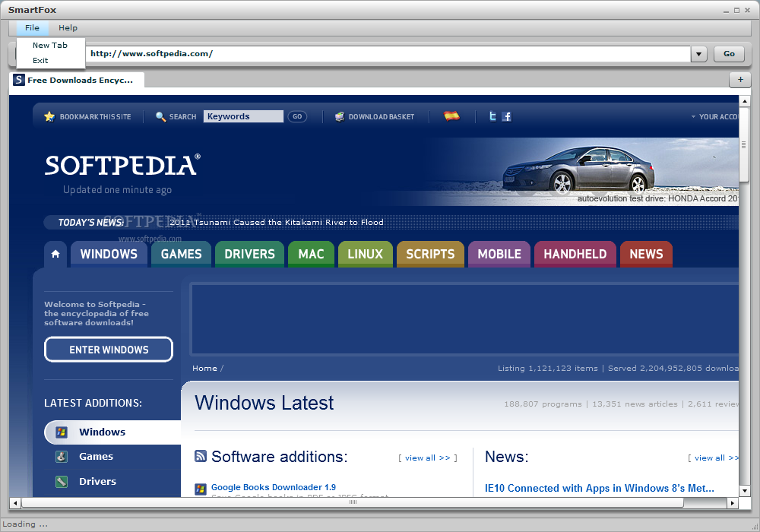Click the tsunami Kitakami River news headline
The image size is (760, 532).
tap(277, 222)
